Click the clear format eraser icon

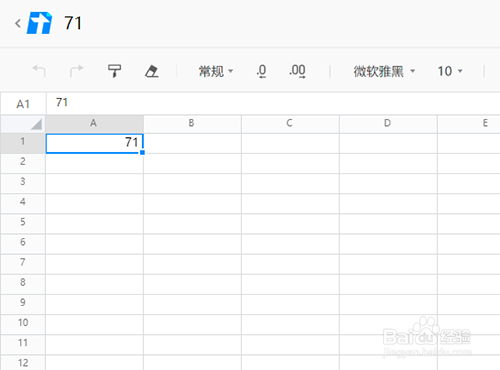click(152, 71)
